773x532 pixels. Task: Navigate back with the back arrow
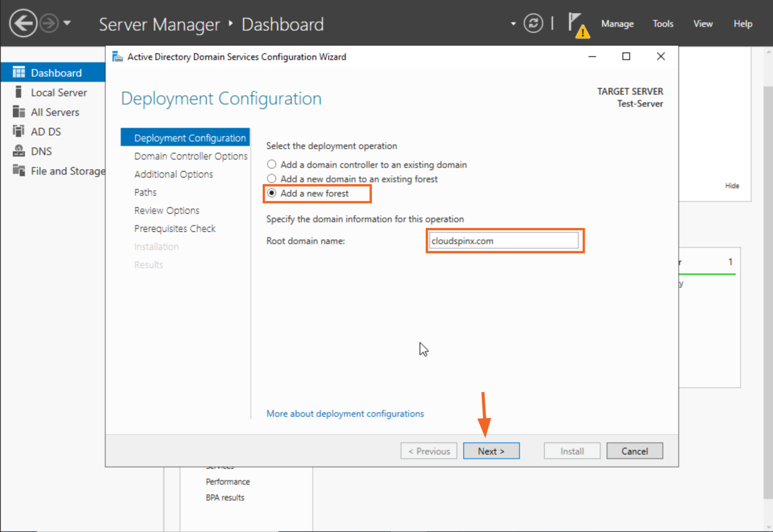pyautogui.click(x=23, y=23)
